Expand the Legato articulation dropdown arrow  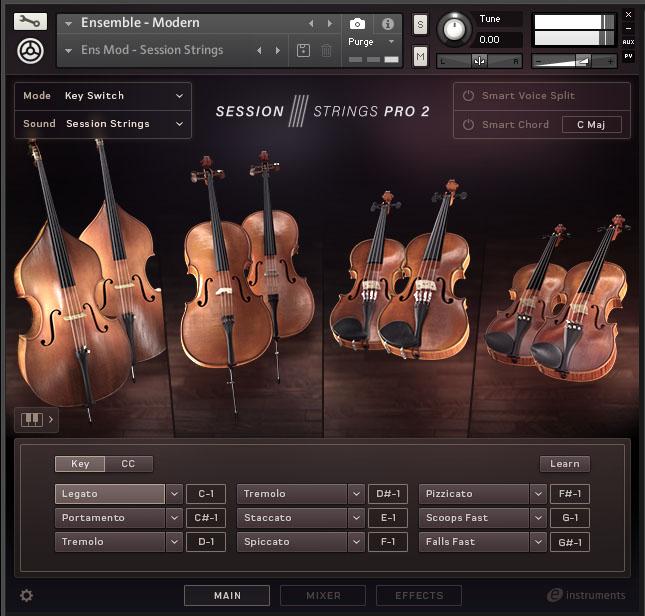coord(174,493)
